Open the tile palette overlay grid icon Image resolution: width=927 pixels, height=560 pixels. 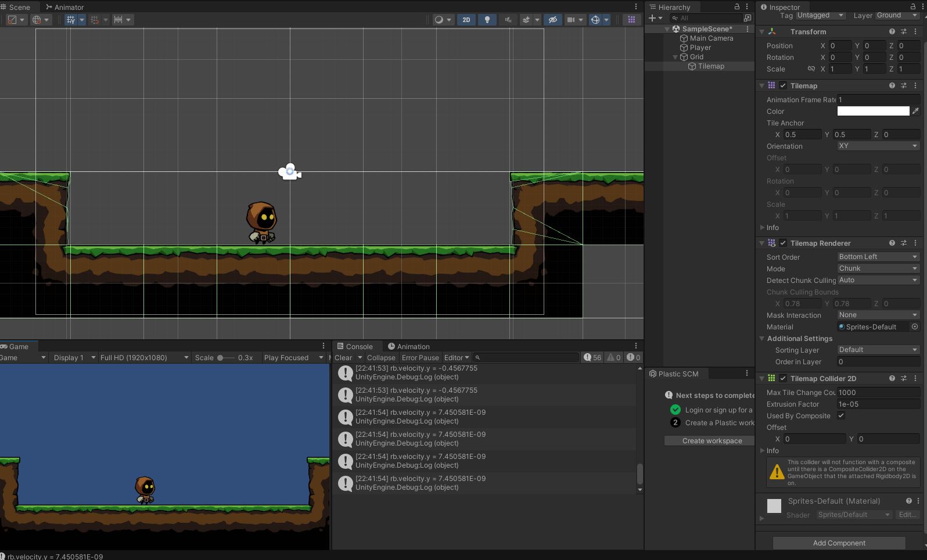point(631,20)
